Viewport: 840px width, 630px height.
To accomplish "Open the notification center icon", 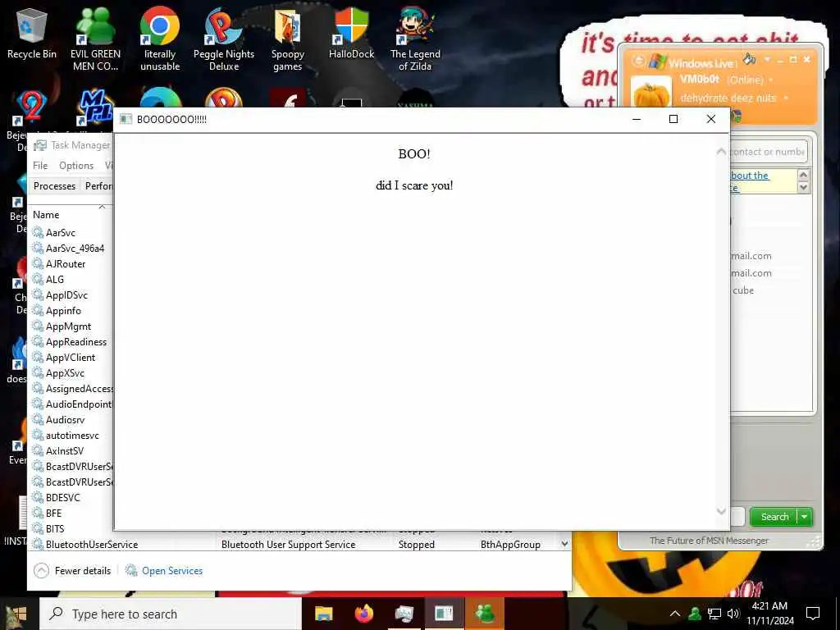I will (x=813, y=614).
